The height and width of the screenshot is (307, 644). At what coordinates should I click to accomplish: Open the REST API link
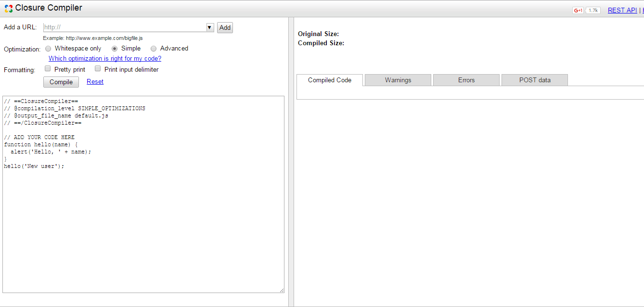coord(622,10)
